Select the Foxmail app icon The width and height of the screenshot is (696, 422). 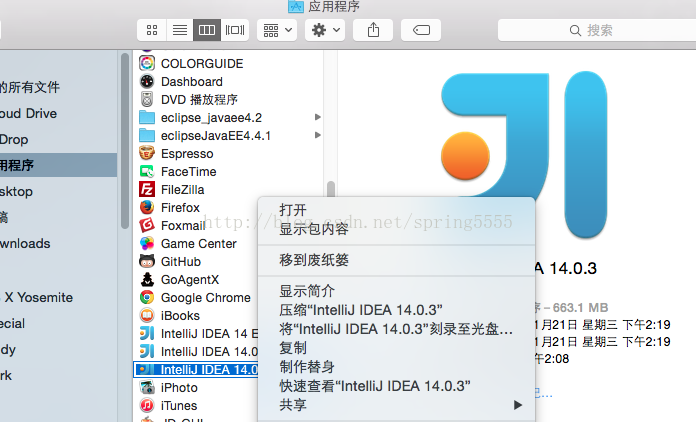[x=147, y=225]
